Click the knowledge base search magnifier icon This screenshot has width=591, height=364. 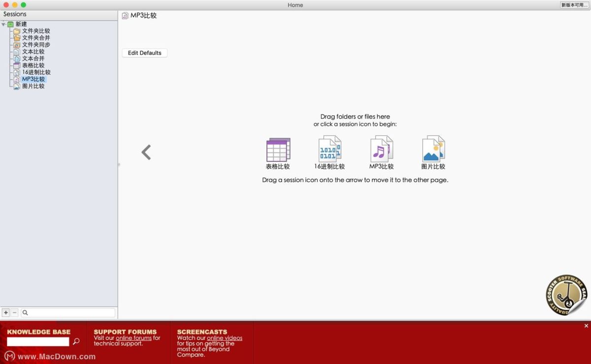76,341
